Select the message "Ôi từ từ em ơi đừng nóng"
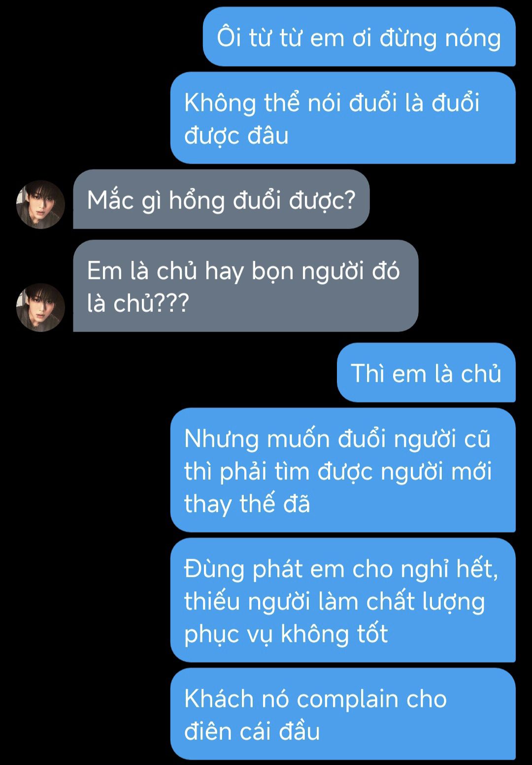 [359, 37]
